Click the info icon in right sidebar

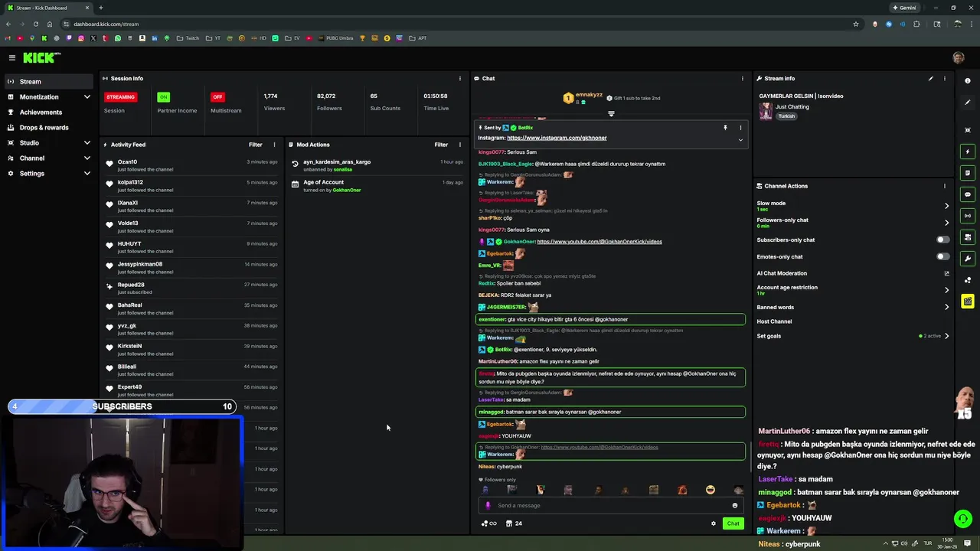(x=968, y=80)
